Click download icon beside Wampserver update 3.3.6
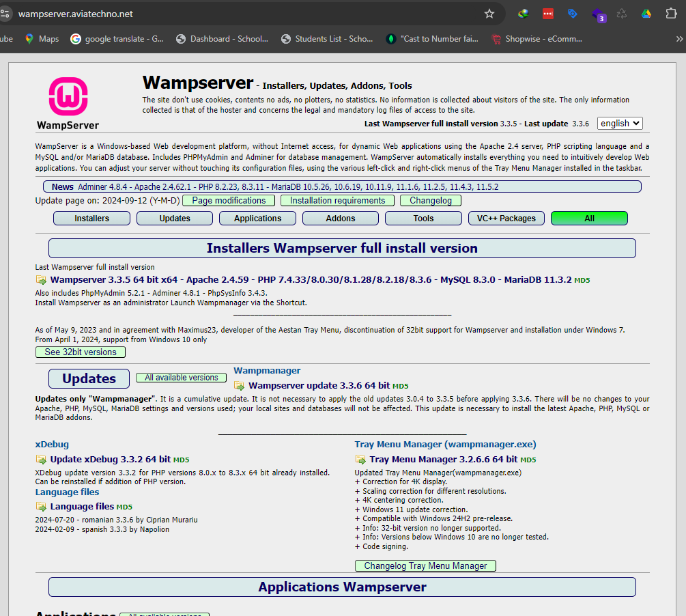This screenshot has width=686, height=616. (240, 386)
